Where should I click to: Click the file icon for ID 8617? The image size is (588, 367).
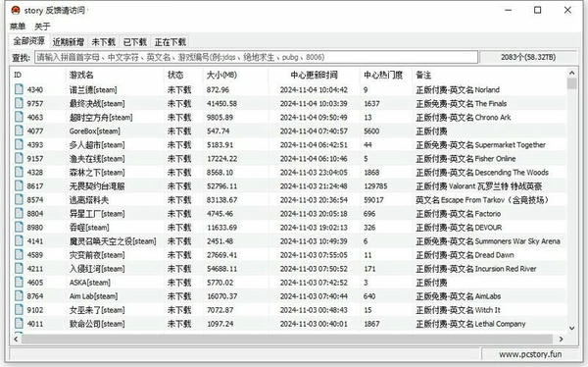[x=19, y=185]
